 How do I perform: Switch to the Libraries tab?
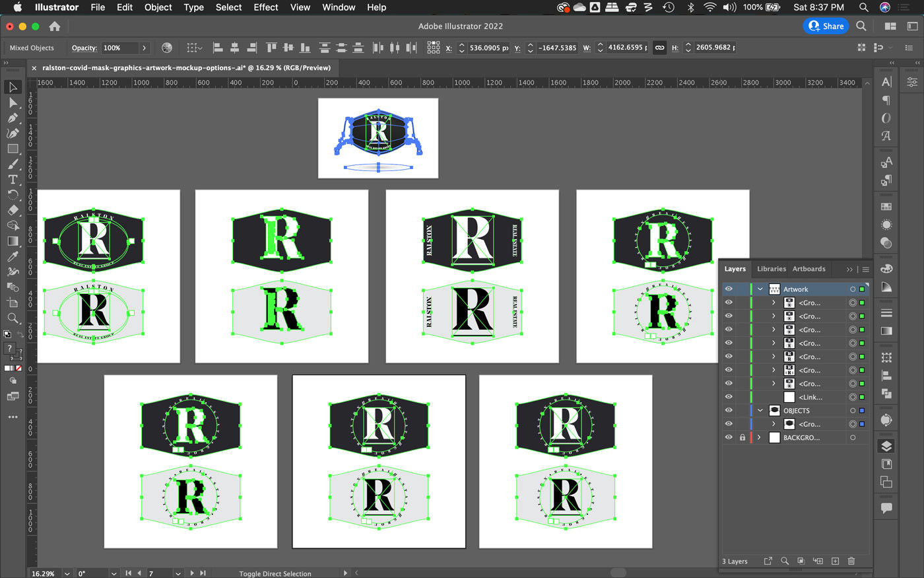[x=772, y=269]
